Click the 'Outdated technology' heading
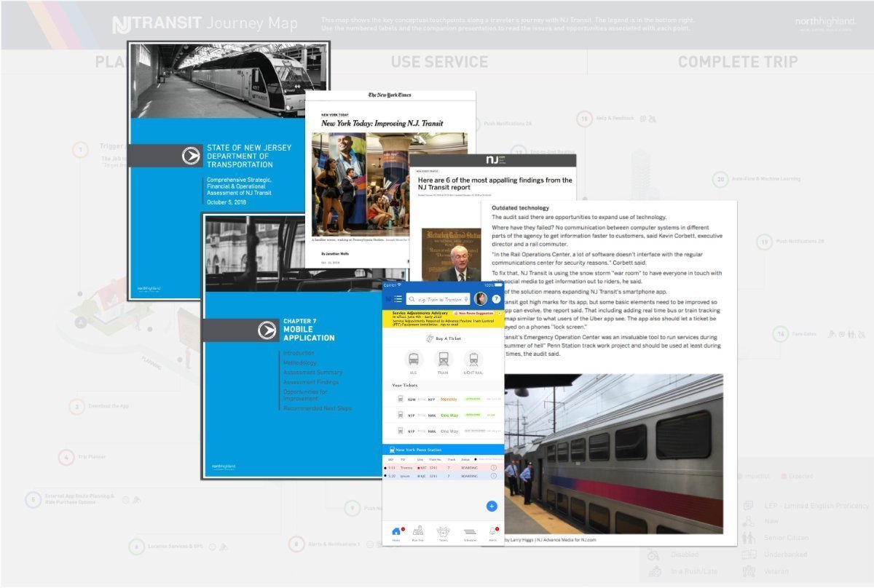 coord(521,208)
